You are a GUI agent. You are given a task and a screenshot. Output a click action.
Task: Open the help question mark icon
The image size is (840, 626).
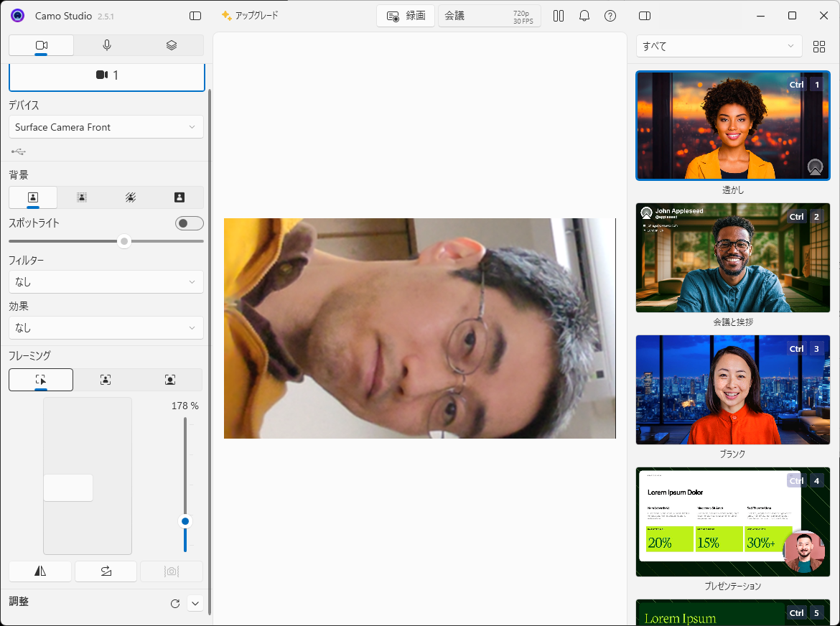tap(610, 16)
